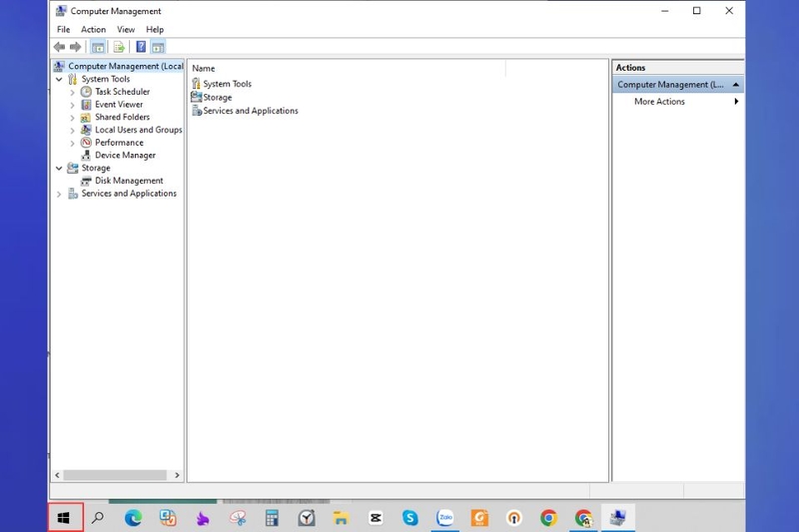799x532 pixels.
Task: Expand the Shared Folders node
Action: [72, 118]
